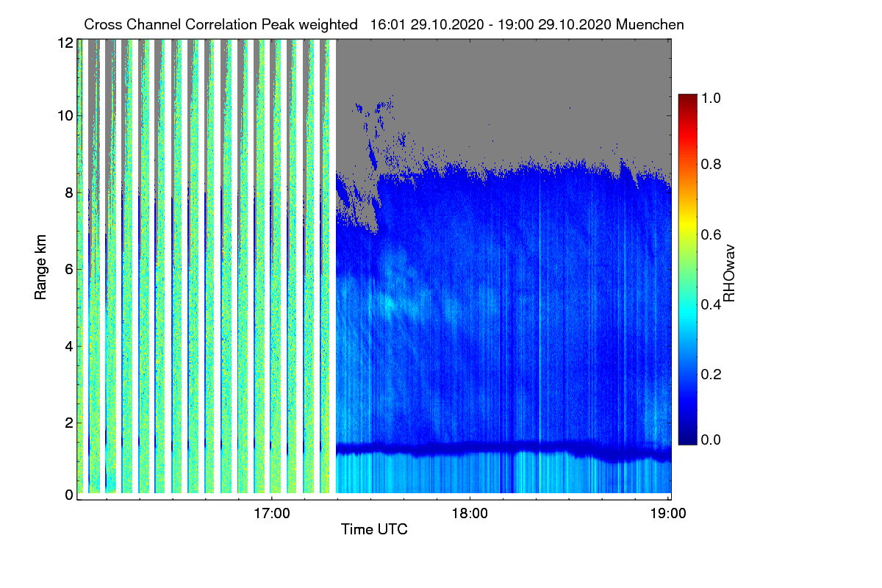The height and width of the screenshot is (588, 882).
Task: Click the RHOwav color scale bar
Action: click(686, 269)
